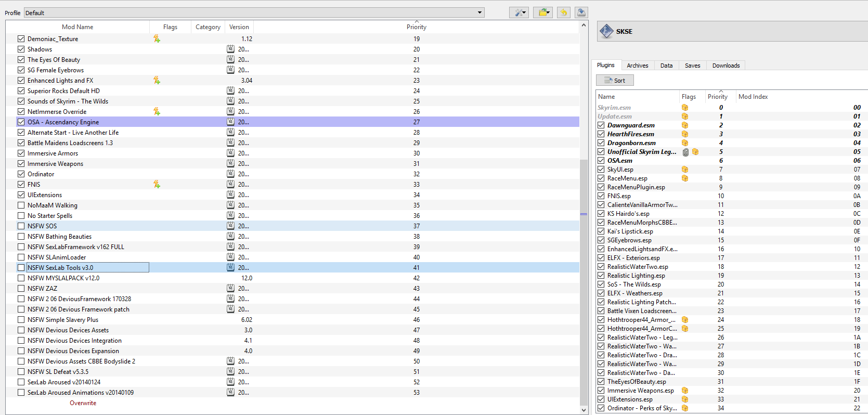The height and width of the screenshot is (415, 868).
Task: Sort mod list by Version column header
Action: click(x=239, y=27)
